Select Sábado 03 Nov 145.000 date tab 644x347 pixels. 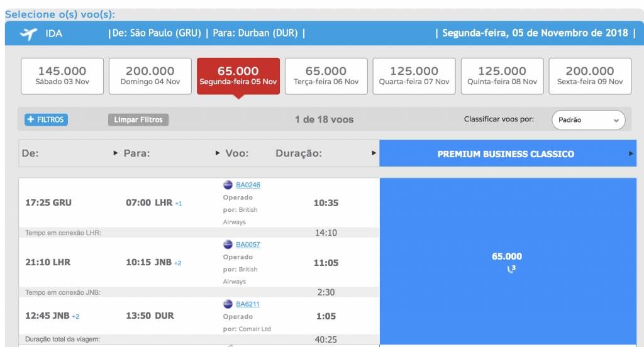click(x=62, y=76)
